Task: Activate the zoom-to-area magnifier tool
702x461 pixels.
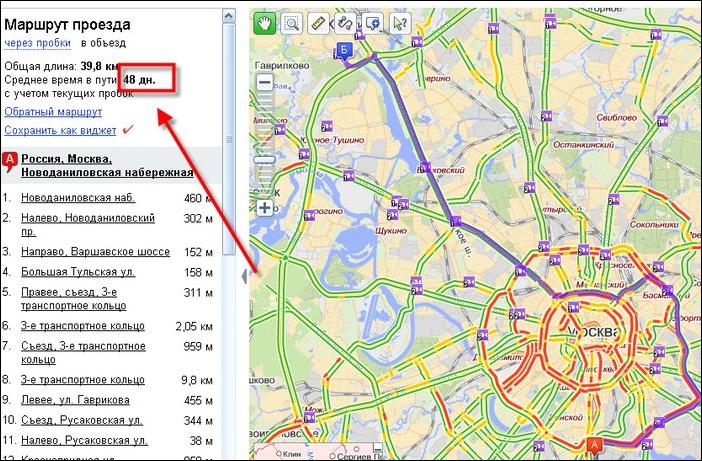Action: [292, 22]
